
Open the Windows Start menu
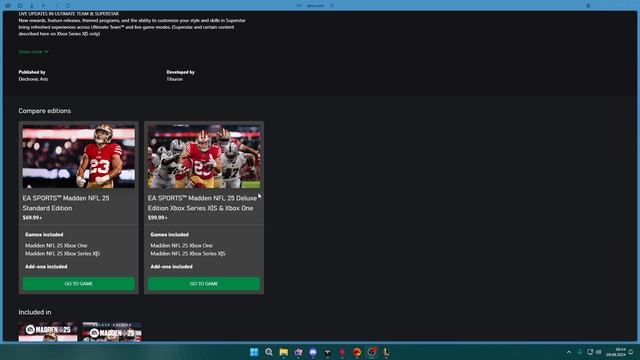click(254, 352)
